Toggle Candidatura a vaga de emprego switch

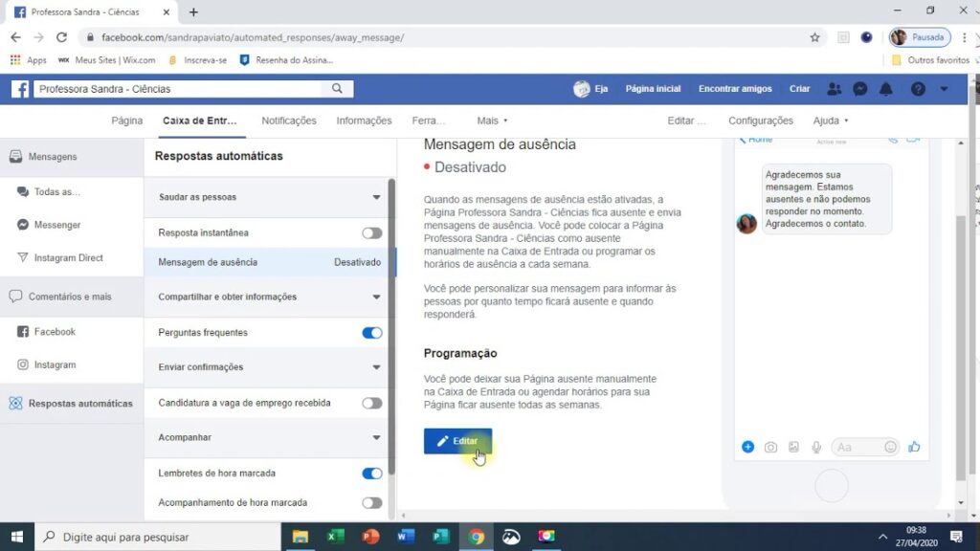[372, 403]
